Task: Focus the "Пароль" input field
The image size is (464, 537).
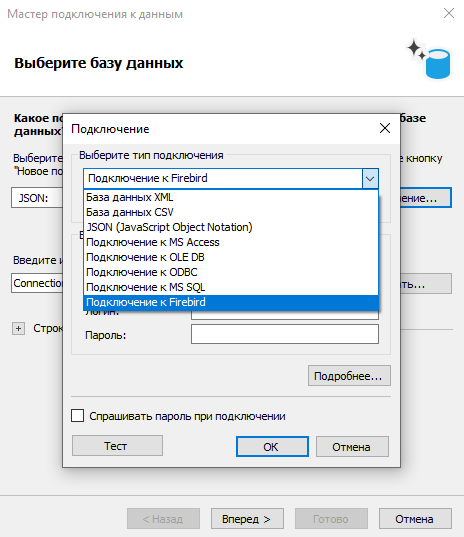Action: [x=285, y=334]
